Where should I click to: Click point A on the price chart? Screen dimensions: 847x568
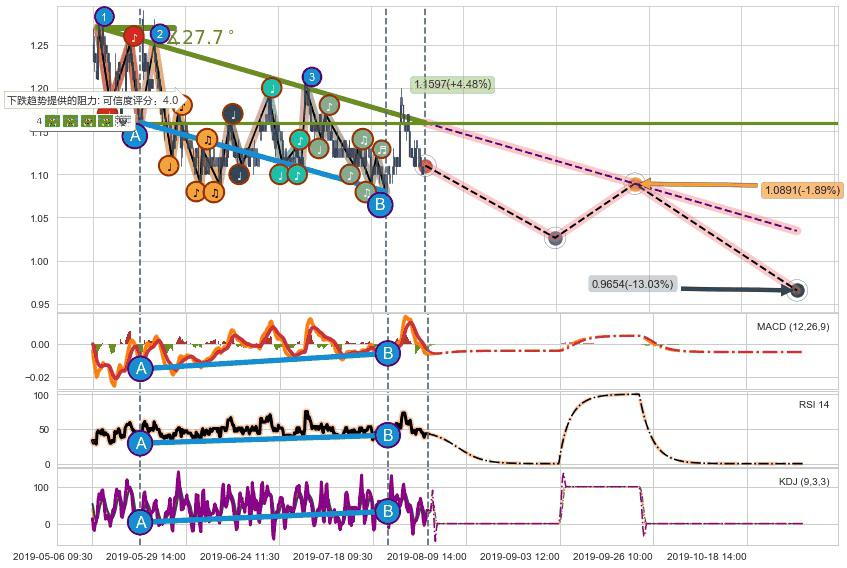pos(135,134)
